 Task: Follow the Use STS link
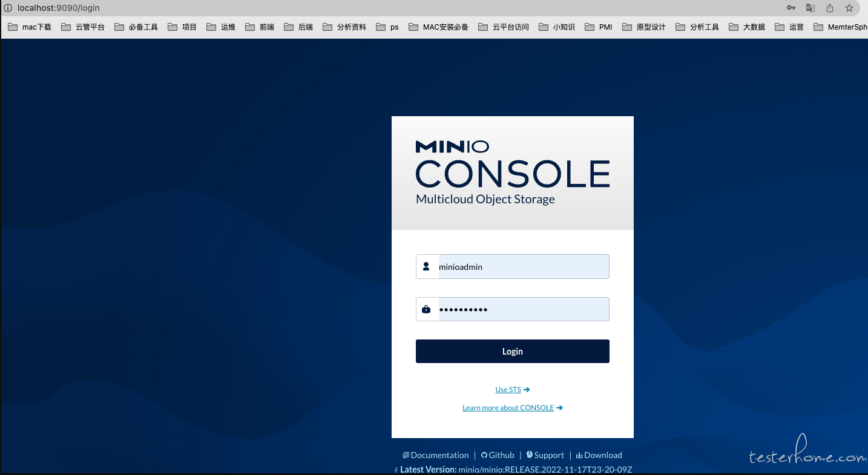click(508, 390)
